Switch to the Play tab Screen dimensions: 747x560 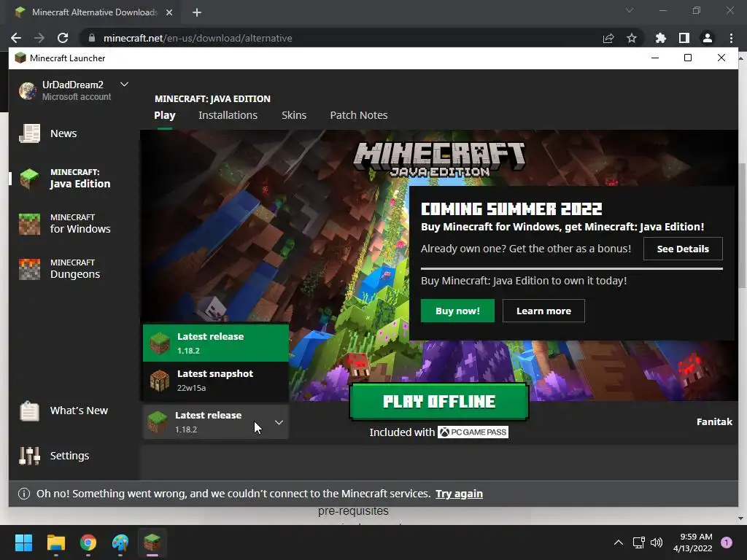(x=165, y=115)
